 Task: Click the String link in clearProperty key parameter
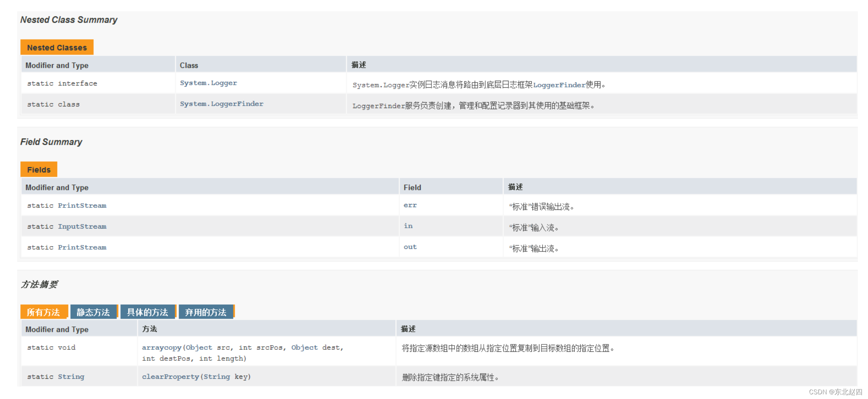click(217, 376)
